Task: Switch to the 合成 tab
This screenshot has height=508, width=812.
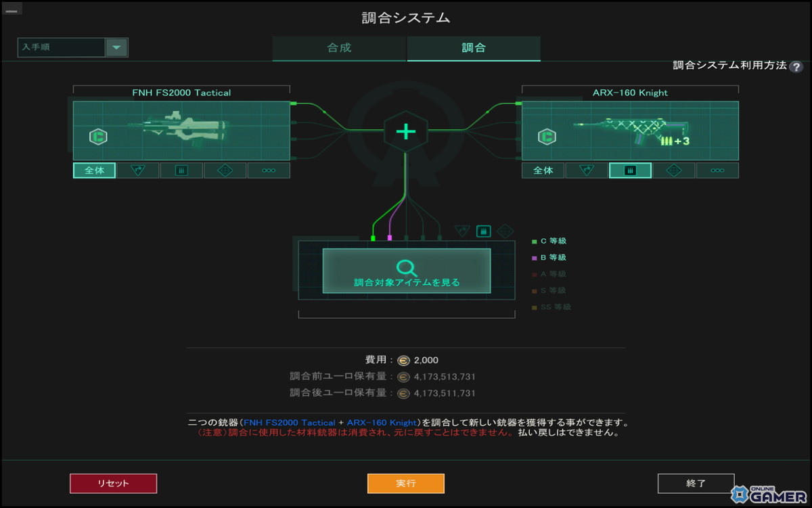Action: [x=338, y=49]
